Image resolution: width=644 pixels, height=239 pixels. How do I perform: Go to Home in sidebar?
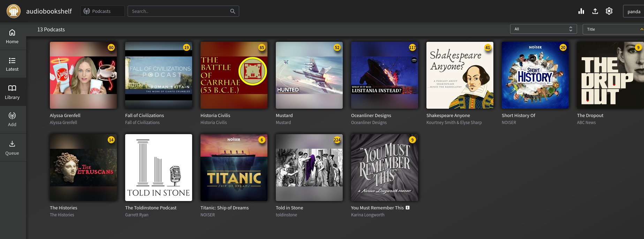click(x=12, y=36)
